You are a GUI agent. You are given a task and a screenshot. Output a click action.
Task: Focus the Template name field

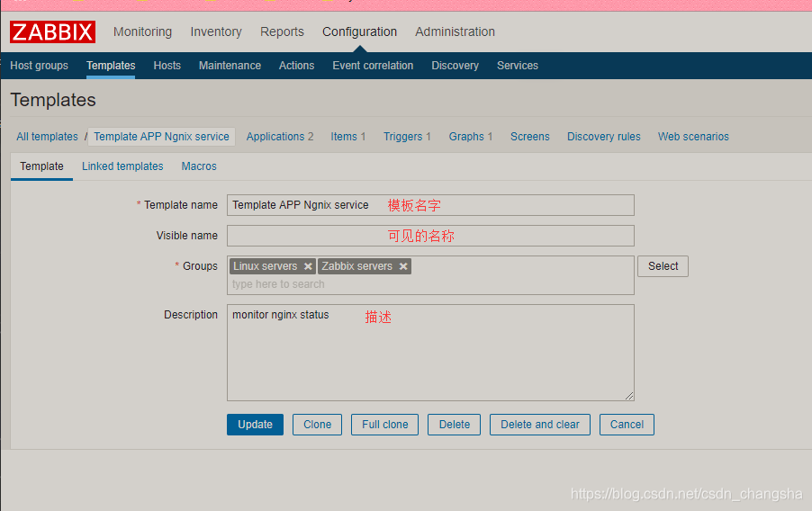[430, 205]
